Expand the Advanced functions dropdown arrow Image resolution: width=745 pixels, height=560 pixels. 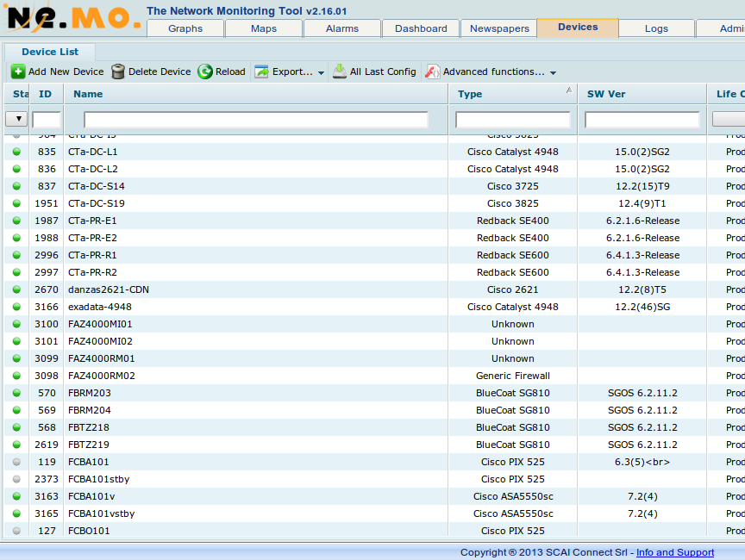coord(553,72)
